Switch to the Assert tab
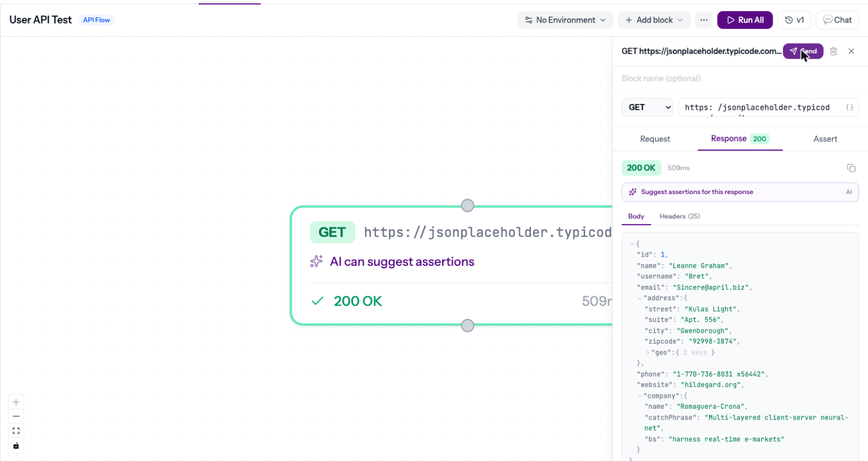The width and height of the screenshot is (868, 461). coord(825,139)
